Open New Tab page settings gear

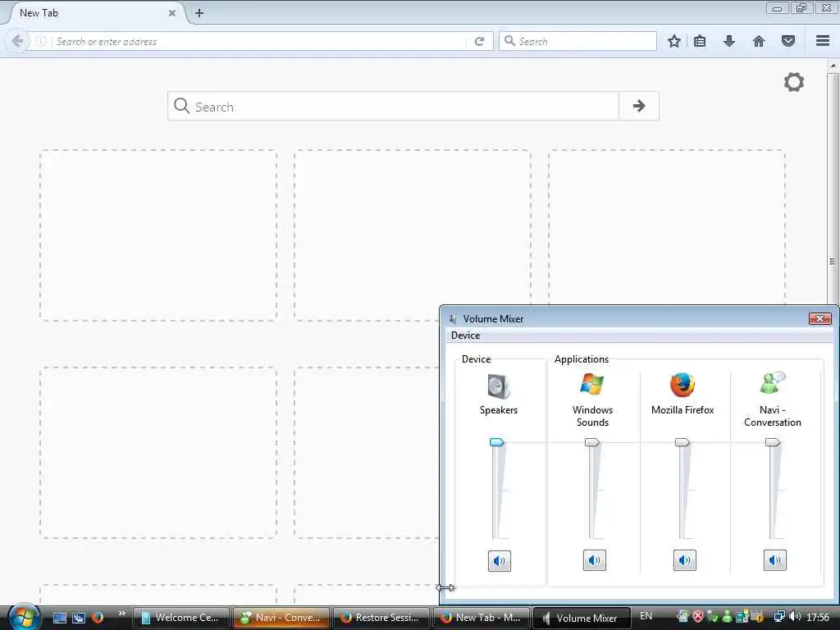(x=794, y=82)
